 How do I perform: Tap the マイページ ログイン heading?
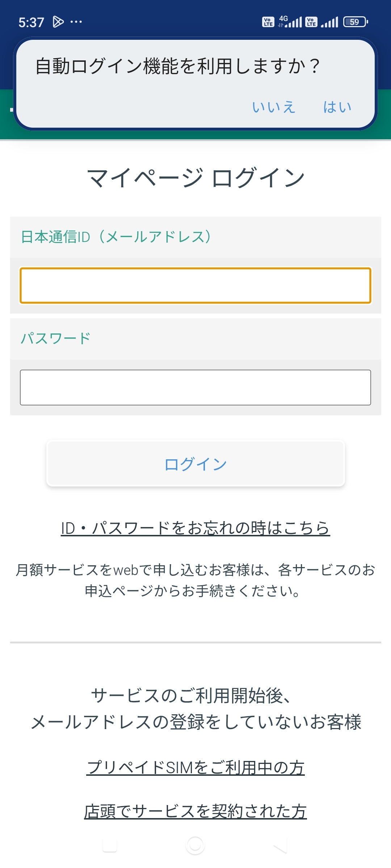pos(195,178)
